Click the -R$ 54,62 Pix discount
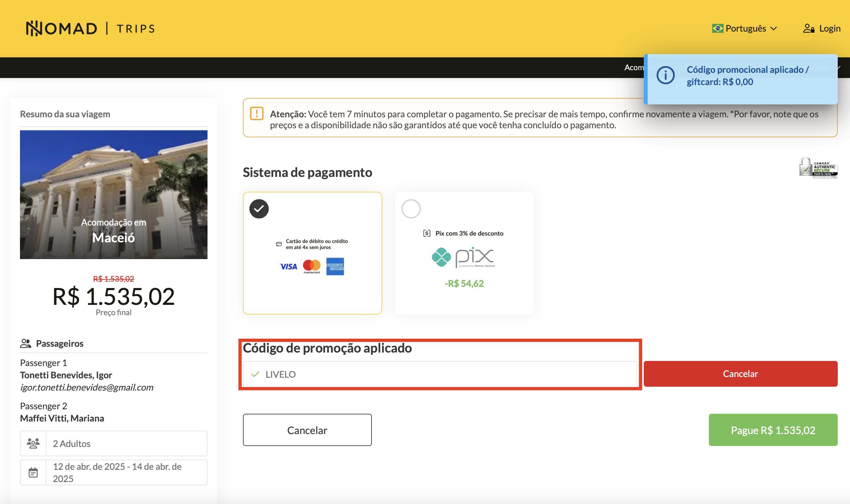Image resolution: width=850 pixels, height=504 pixels. 464,283
